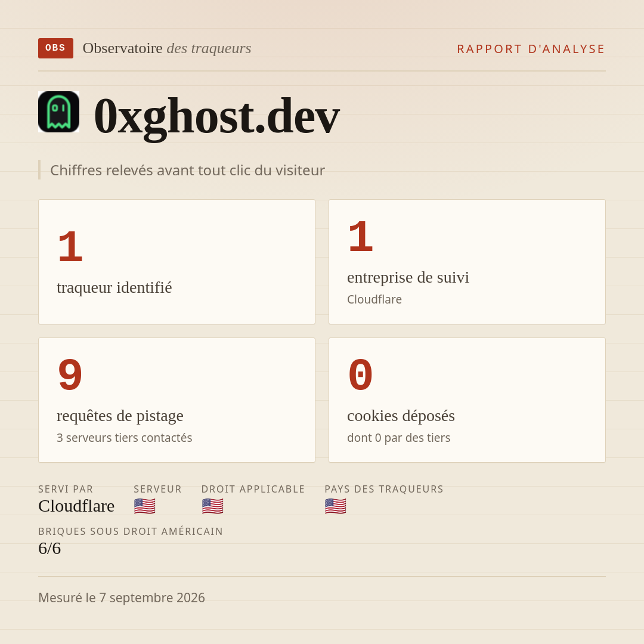Click the Servi par label
Image resolution: width=644 pixels, height=644 pixels.
(x=66, y=489)
